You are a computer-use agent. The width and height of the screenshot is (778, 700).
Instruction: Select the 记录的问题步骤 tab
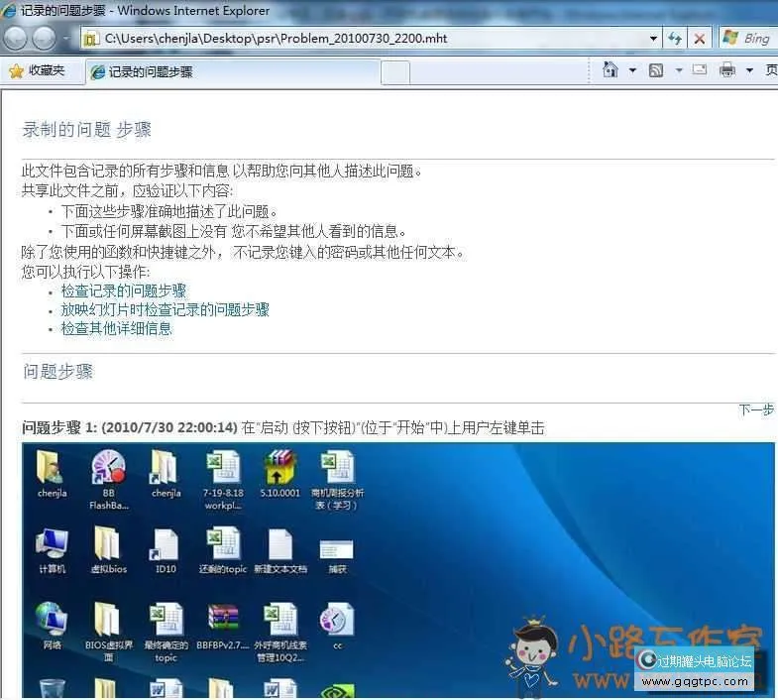[233, 72]
